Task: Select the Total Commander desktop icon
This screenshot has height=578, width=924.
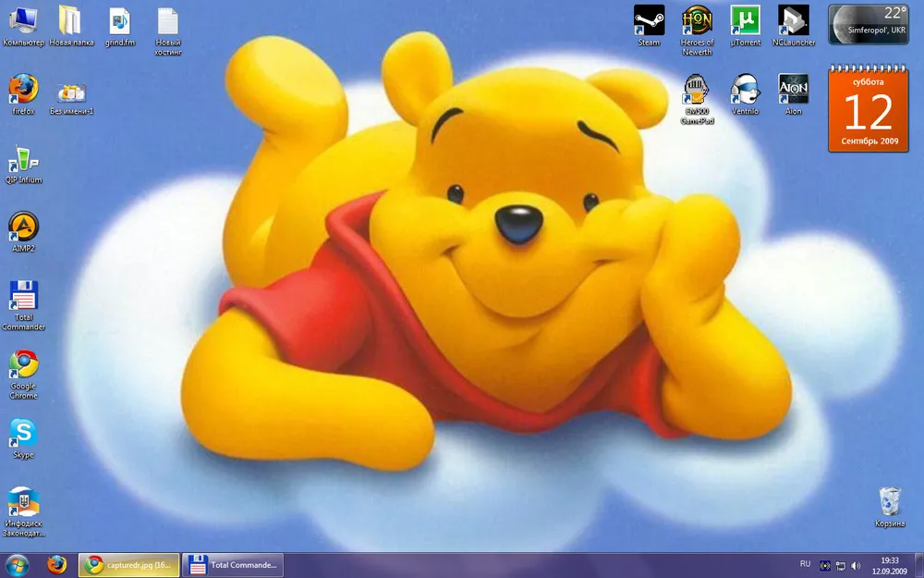Action: [x=23, y=296]
